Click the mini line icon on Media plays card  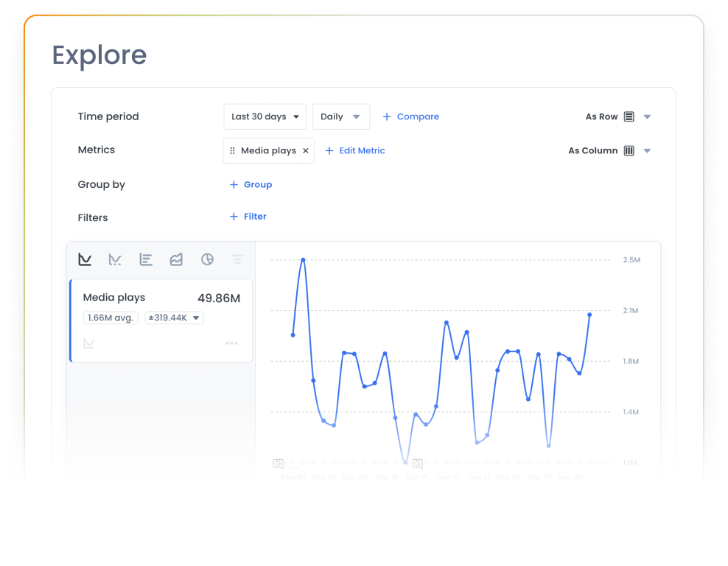(89, 343)
